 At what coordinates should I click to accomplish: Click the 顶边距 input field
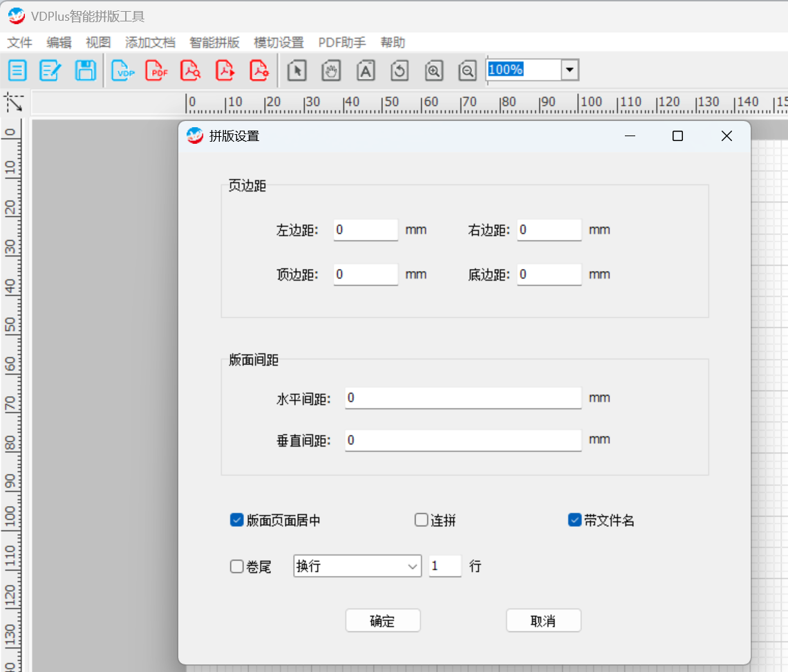point(366,274)
